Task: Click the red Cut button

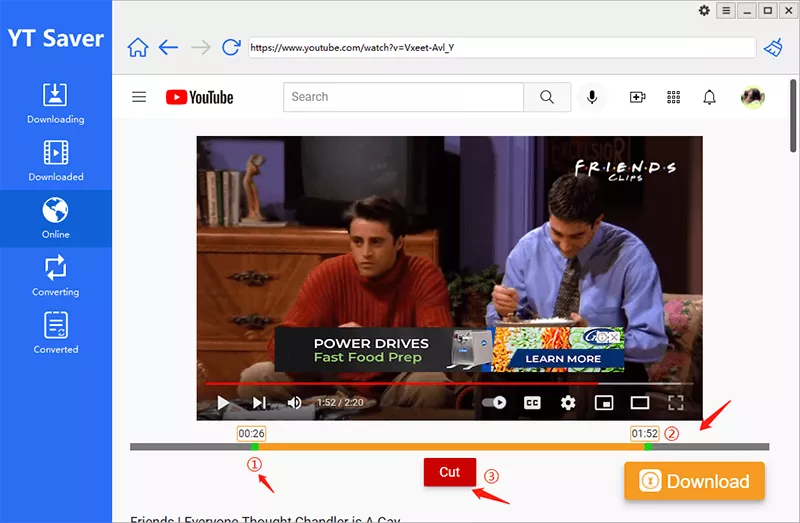Action: (x=449, y=472)
